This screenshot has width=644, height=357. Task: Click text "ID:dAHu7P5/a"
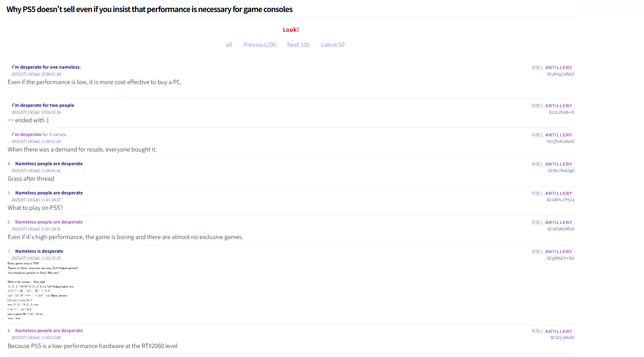(x=560, y=200)
